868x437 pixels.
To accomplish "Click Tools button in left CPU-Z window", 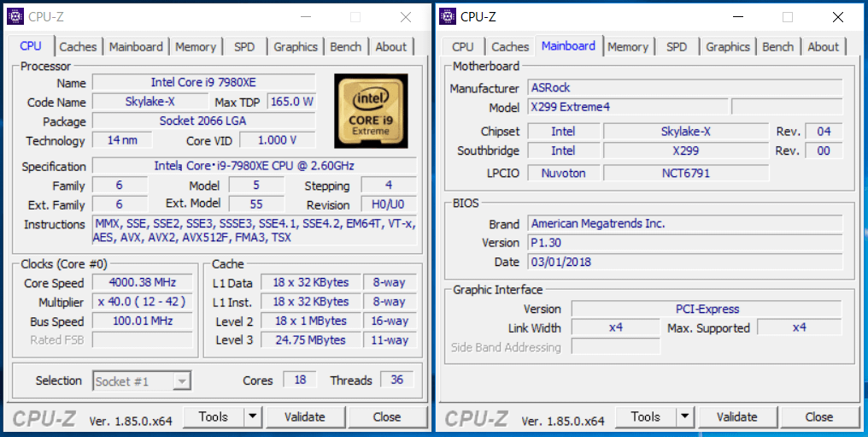I will coord(214,416).
